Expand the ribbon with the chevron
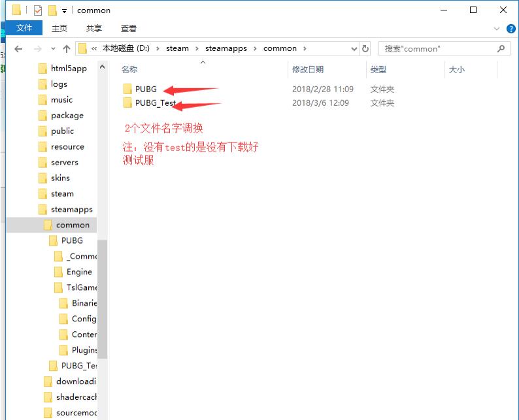519x420 pixels. point(497,29)
